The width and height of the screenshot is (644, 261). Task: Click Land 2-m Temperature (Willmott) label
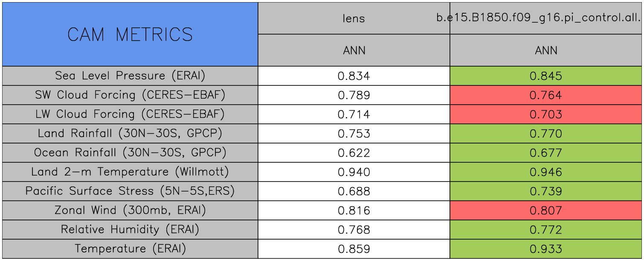pos(130,172)
